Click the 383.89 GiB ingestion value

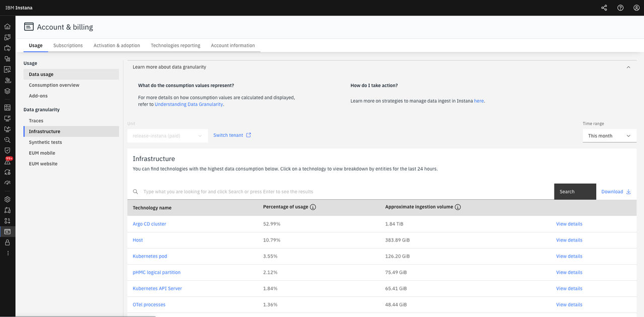pyautogui.click(x=397, y=240)
